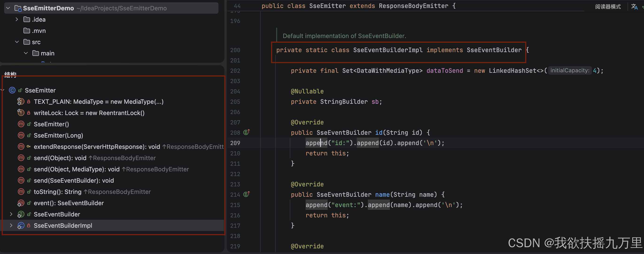Collapse SseEmitter class node in structure

tap(3, 90)
